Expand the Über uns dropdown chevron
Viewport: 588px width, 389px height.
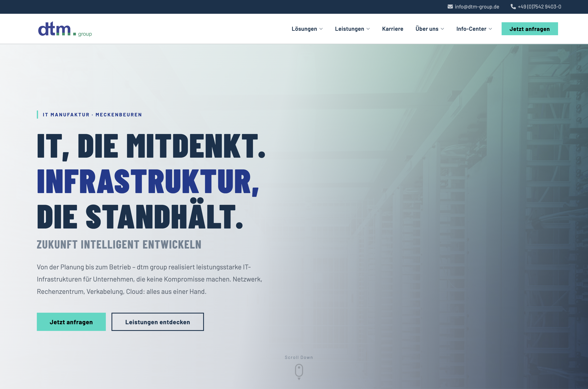click(443, 29)
